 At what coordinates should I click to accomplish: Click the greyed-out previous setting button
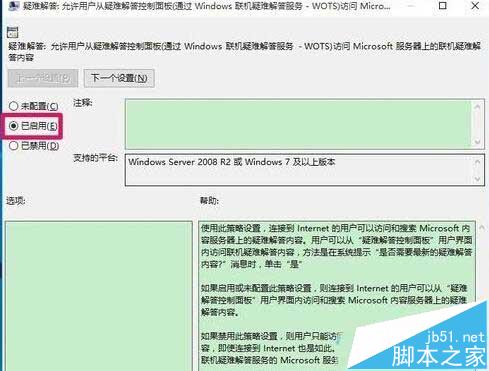point(43,78)
